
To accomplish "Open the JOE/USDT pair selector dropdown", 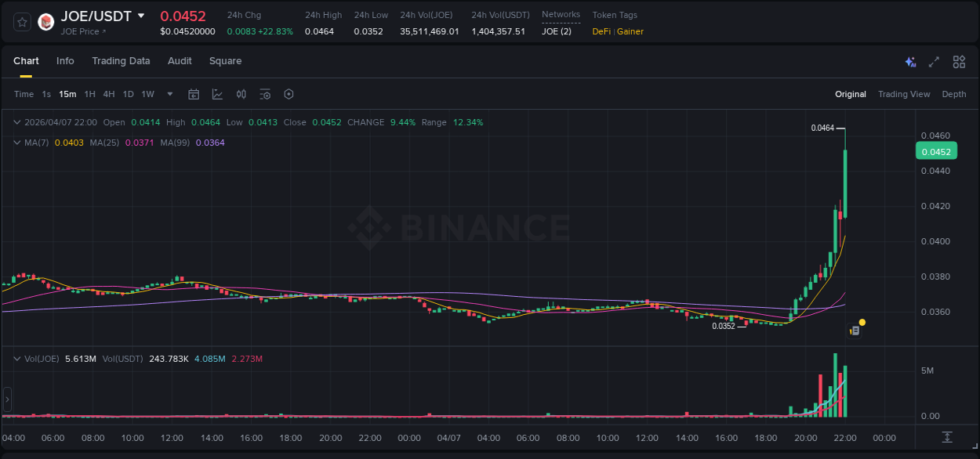I will click(141, 15).
